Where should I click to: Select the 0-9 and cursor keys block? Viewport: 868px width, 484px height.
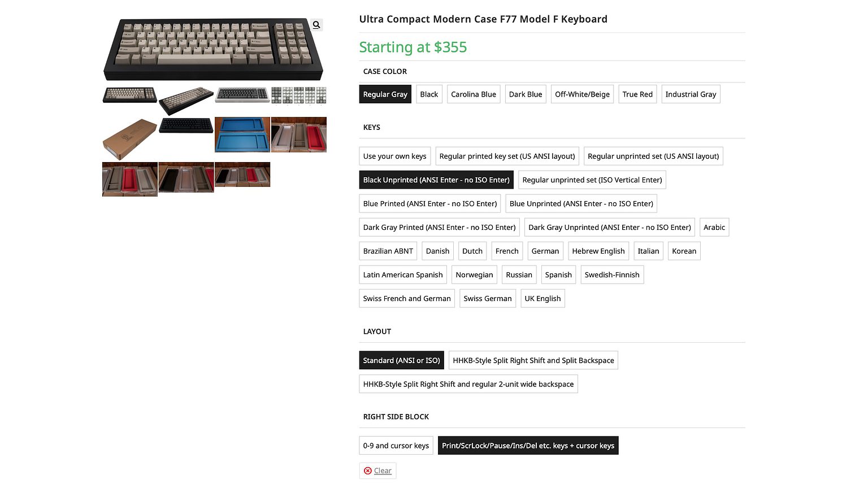click(x=396, y=445)
